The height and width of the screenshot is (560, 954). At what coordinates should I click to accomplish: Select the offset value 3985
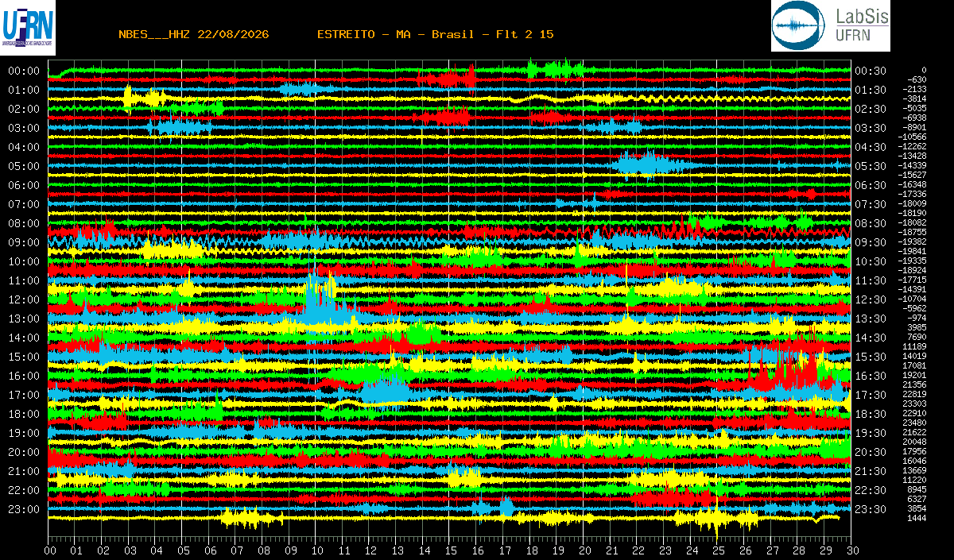pos(917,327)
